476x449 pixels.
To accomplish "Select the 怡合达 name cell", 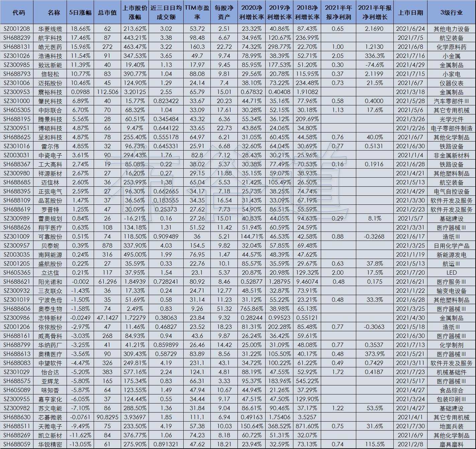I will pos(50,372).
